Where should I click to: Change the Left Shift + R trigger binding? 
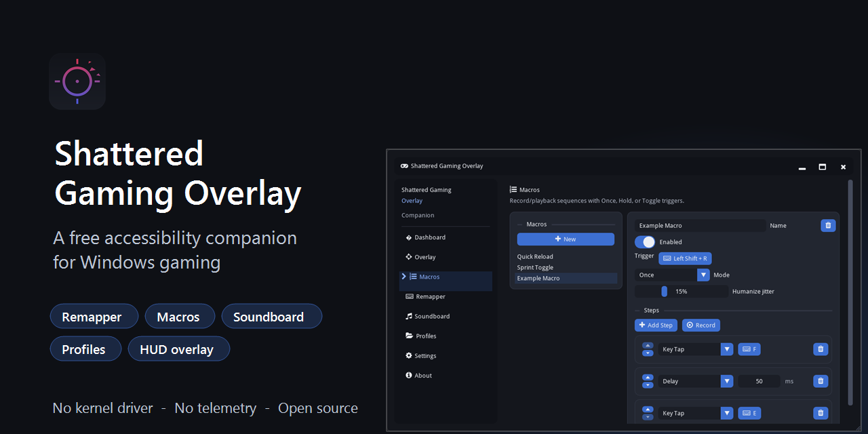click(x=685, y=258)
